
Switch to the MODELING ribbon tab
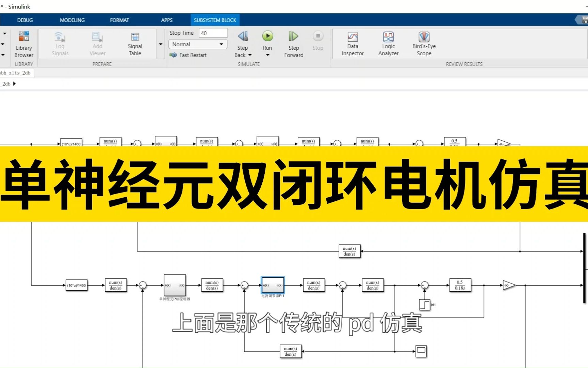click(72, 20)
